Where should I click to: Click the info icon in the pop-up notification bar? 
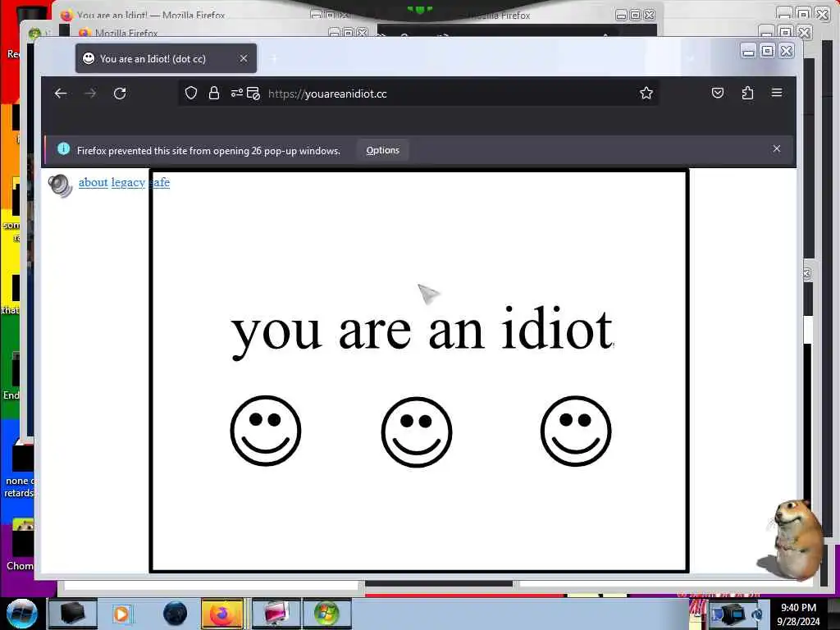(63, 149)
